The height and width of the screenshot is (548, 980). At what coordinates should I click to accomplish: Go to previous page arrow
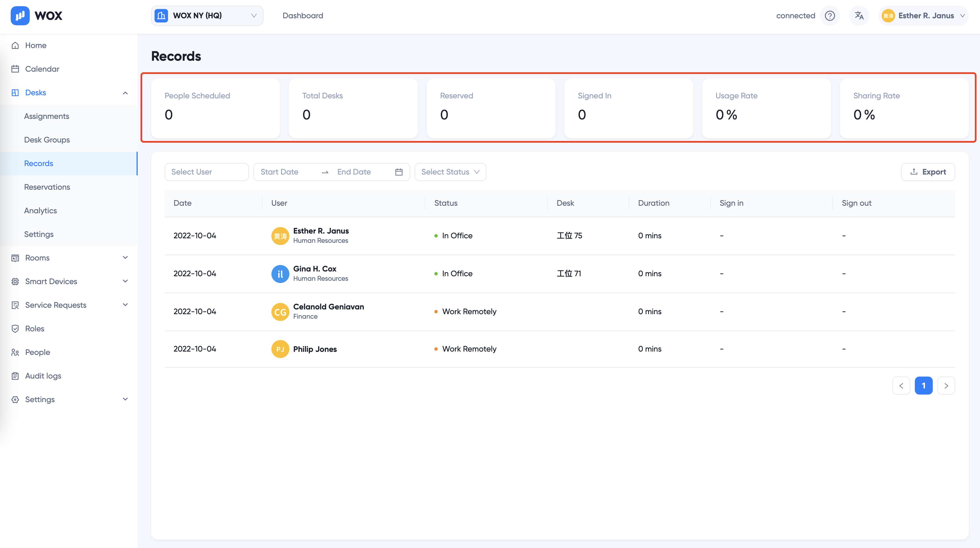[901, 386]
